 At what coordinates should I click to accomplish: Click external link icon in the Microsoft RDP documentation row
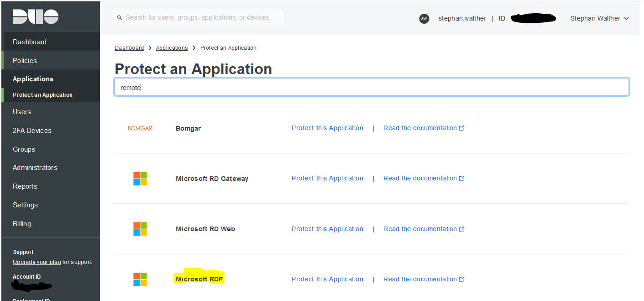pos(461,279)
